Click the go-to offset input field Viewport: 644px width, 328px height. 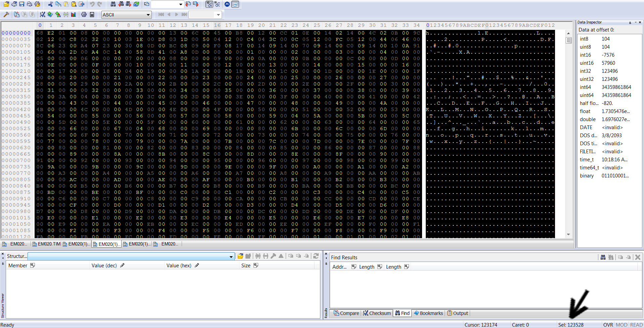coord(164,4)
